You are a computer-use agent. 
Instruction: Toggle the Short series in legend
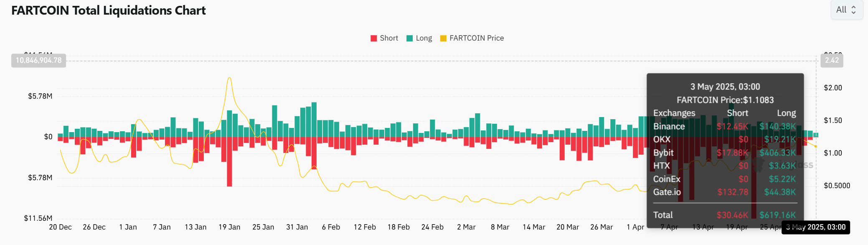tap(384, 38)
